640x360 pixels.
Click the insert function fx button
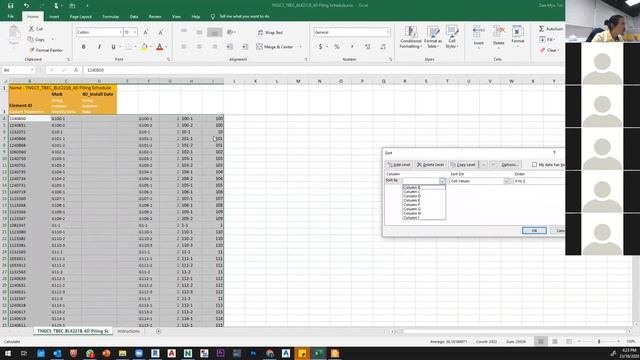click(76, 70)
